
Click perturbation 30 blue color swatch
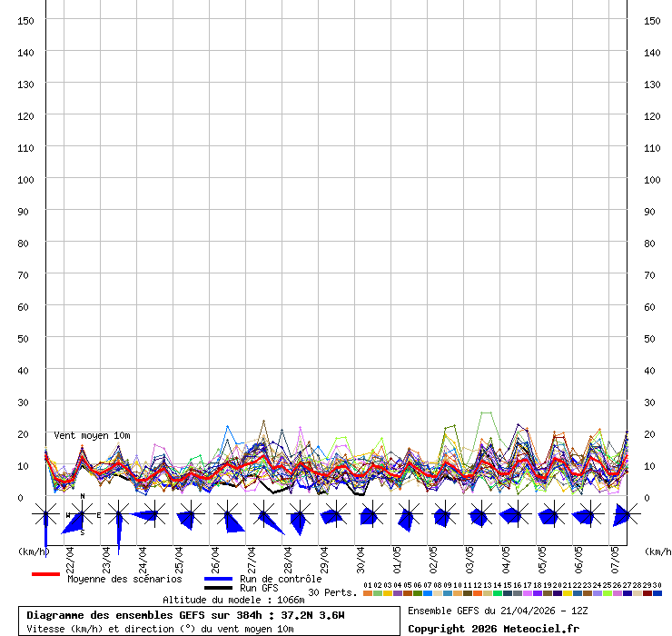pos(657,593)
